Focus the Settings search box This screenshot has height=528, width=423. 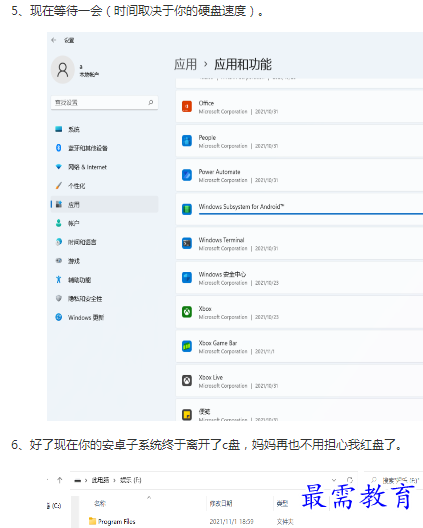(104, 102)
